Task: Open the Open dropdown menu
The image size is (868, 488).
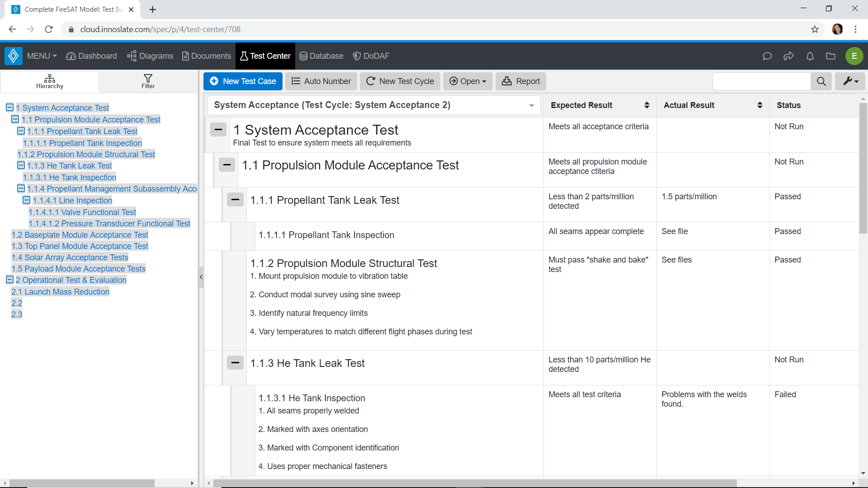Action: (x=467, y=81)
